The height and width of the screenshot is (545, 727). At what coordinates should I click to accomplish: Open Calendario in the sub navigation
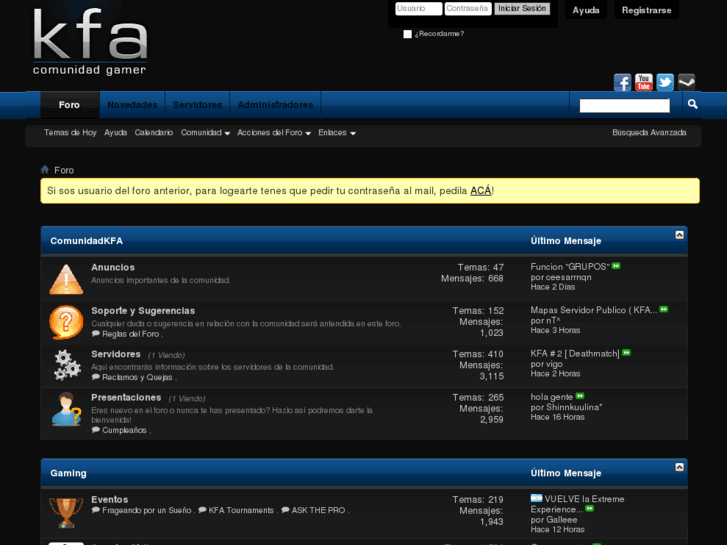pos(153,133)
